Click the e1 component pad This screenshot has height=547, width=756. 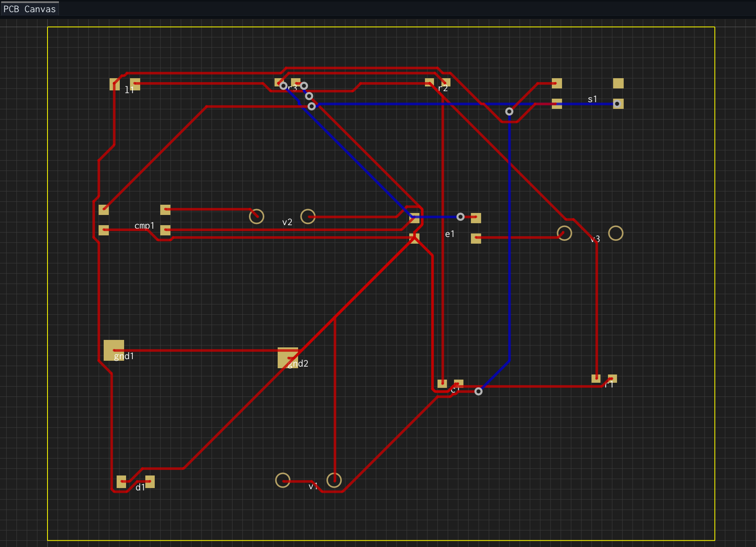[x=476, y=218]
